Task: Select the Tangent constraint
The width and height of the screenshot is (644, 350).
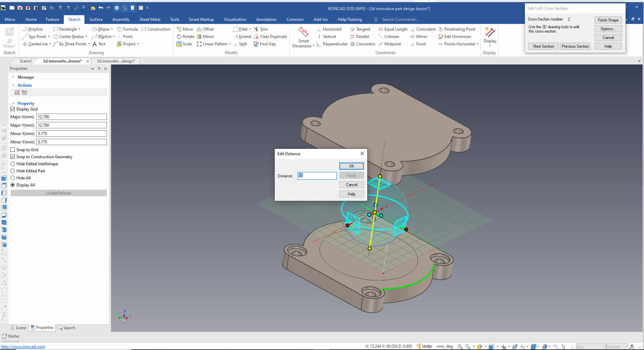Action: (360, 29)
